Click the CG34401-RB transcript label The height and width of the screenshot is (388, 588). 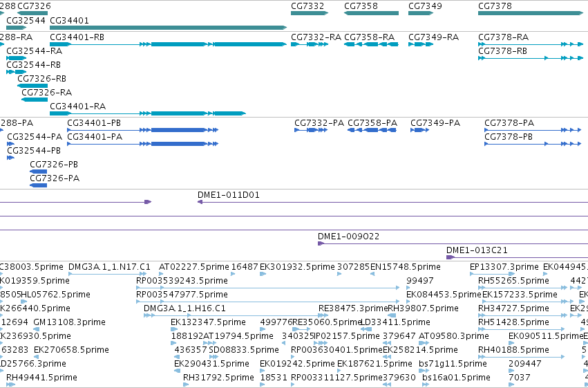[77, 37]
